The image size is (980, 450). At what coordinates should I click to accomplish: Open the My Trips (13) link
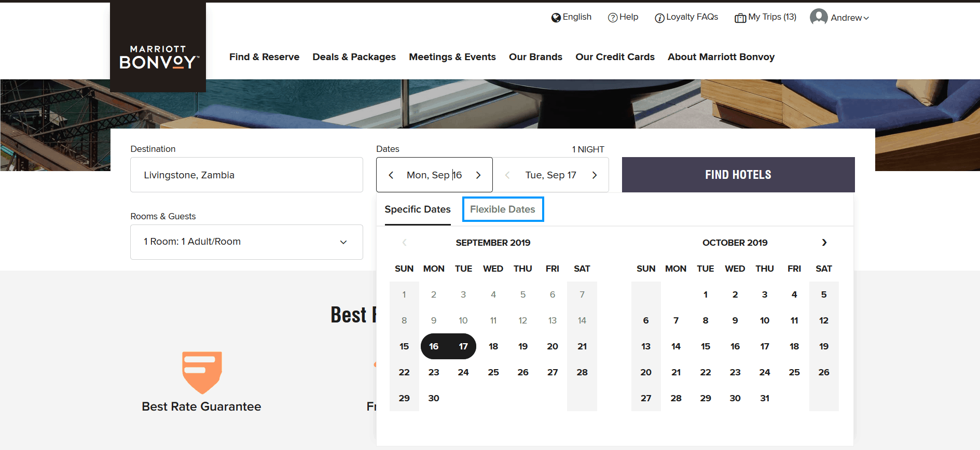click(x=772, y=17)
